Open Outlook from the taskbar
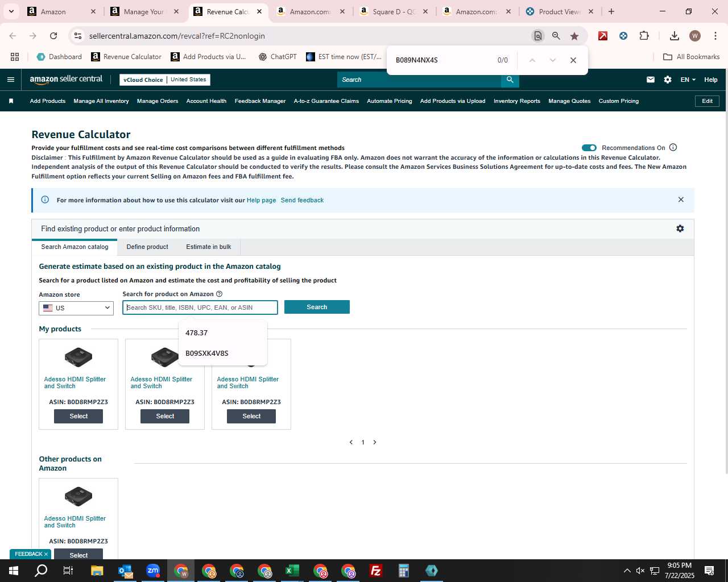Image resolution: width=728 pixels, height=582 pixels. tap(125, 571)
